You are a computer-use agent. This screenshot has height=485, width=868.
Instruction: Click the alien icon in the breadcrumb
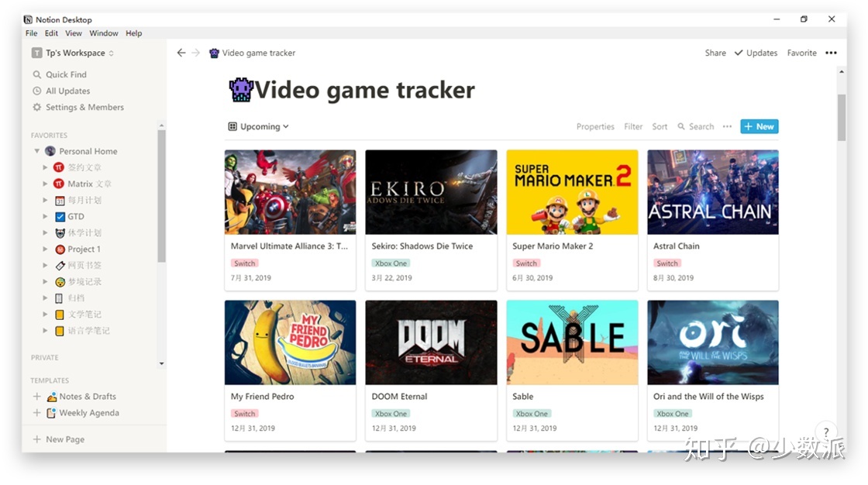214,53
